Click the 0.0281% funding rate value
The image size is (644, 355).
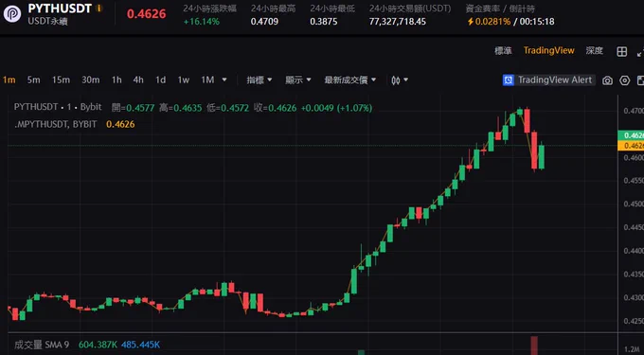coord(492,22)
